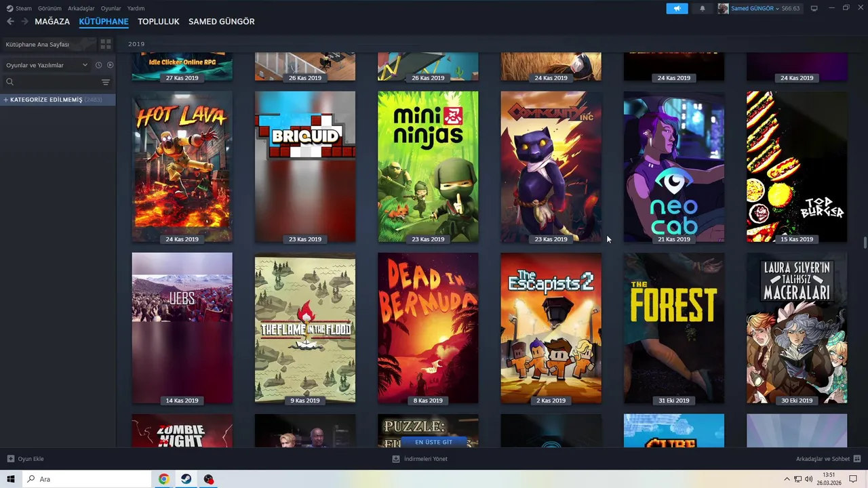Show hidden system tray icons chevron
This screenshot has width=868, height=488.
coord(787,479)
